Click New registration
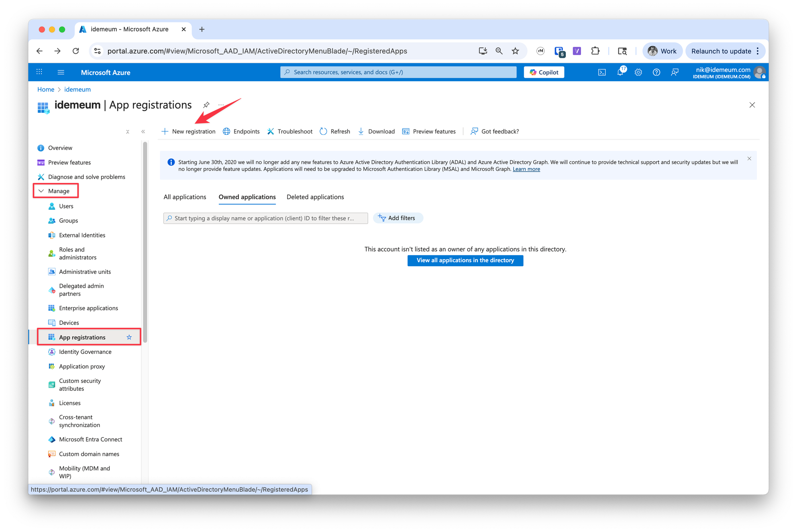 click(188, 132)
